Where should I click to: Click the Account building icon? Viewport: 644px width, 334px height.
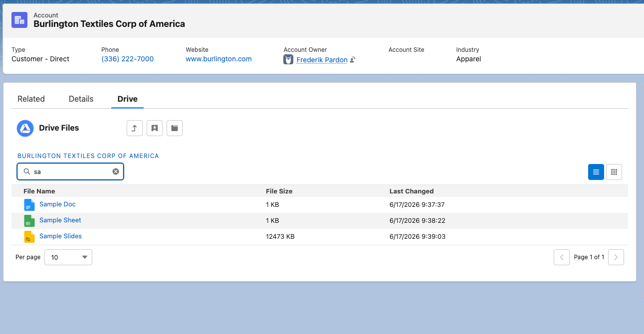point(19,20)
